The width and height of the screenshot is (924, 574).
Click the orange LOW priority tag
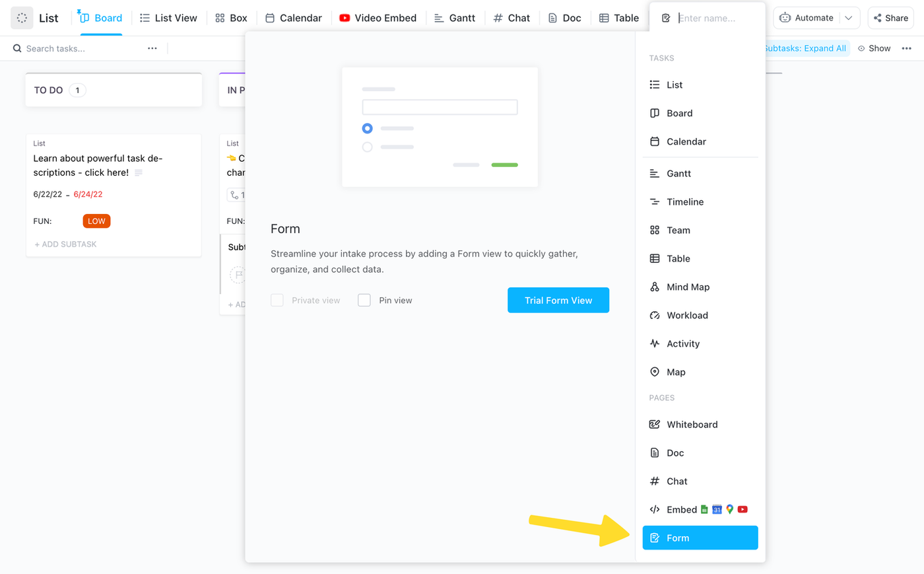tap(96, 221)
